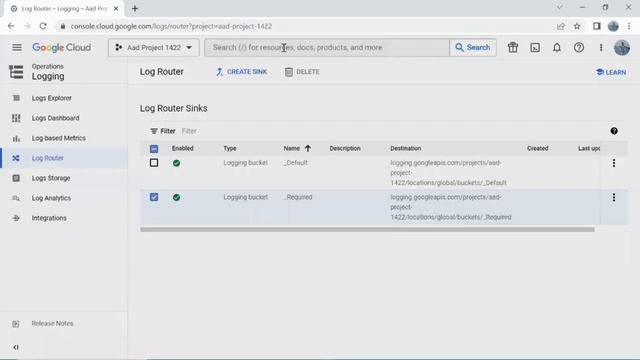Open the LEARN panel
This screenshot has height=360, width=640.
611,72
